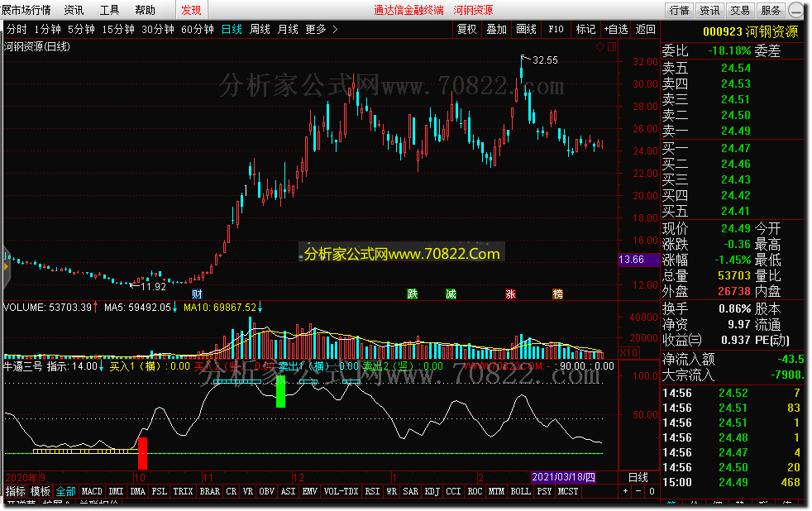Screen dimensions: 812x511
Task: Minimize the window with the round button
Action: click(796, 10)
